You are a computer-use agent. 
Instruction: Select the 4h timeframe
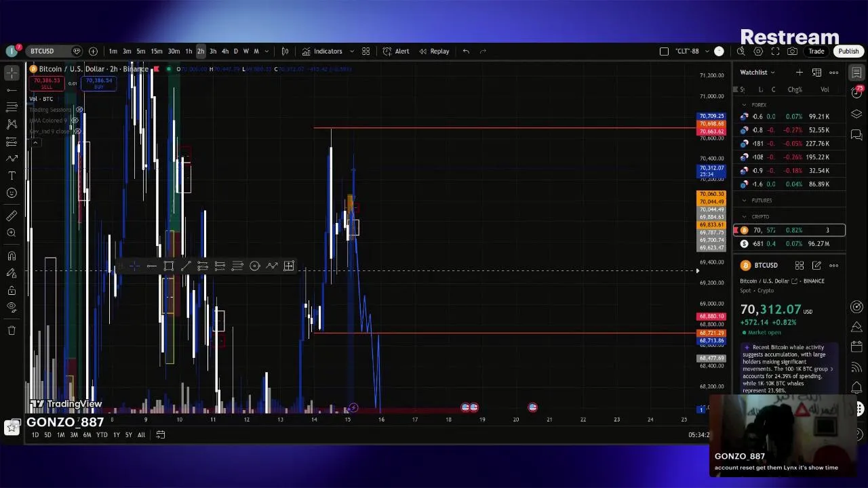(x=224, y=51)
